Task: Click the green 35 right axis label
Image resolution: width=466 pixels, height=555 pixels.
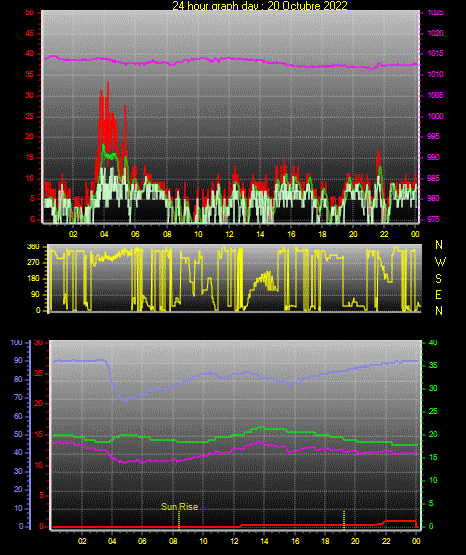Action: click(433, 365)
